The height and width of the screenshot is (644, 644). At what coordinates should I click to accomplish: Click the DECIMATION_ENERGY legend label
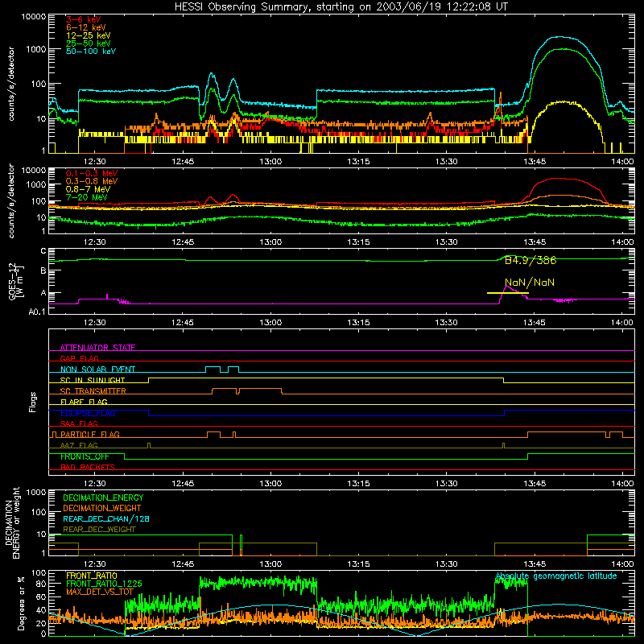(x=103, y=497)
